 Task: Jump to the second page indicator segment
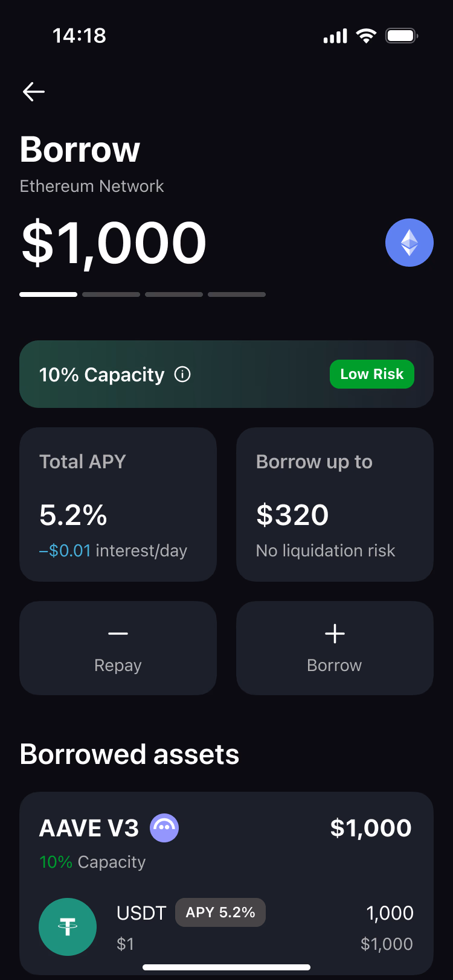[x=111, y=294]
